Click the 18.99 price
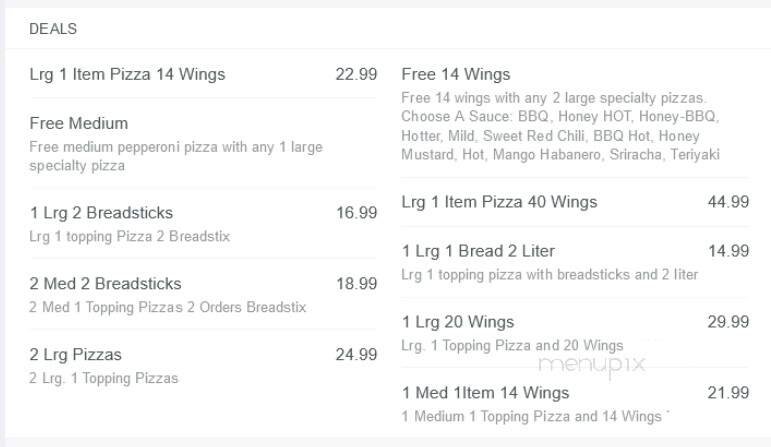This screenshot has height=447, width=771. tap(356, 284)
